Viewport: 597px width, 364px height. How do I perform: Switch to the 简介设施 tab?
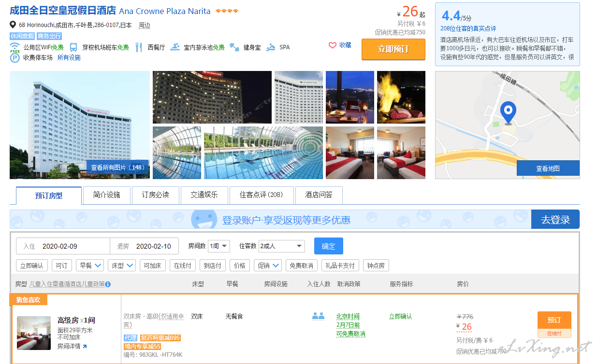(x=107, y=195)
